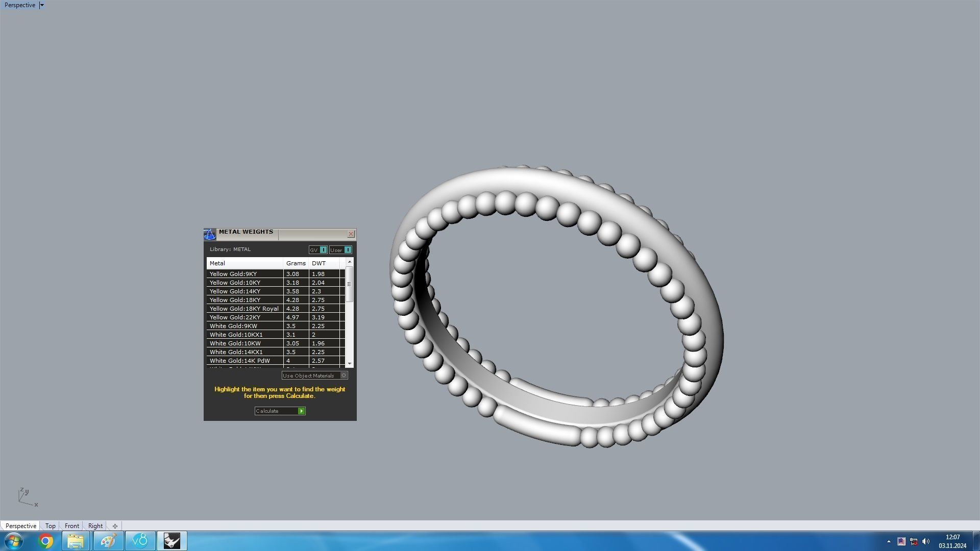Viewport: 980px width, 551px height.
Task: Close the Metal Weights panel
Action: click(x=351, y=234)
